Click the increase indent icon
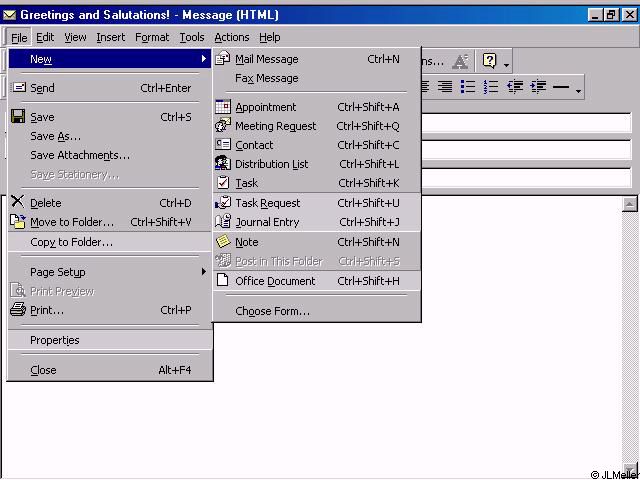This screenshot has height=480, width=640. (538, 88)
